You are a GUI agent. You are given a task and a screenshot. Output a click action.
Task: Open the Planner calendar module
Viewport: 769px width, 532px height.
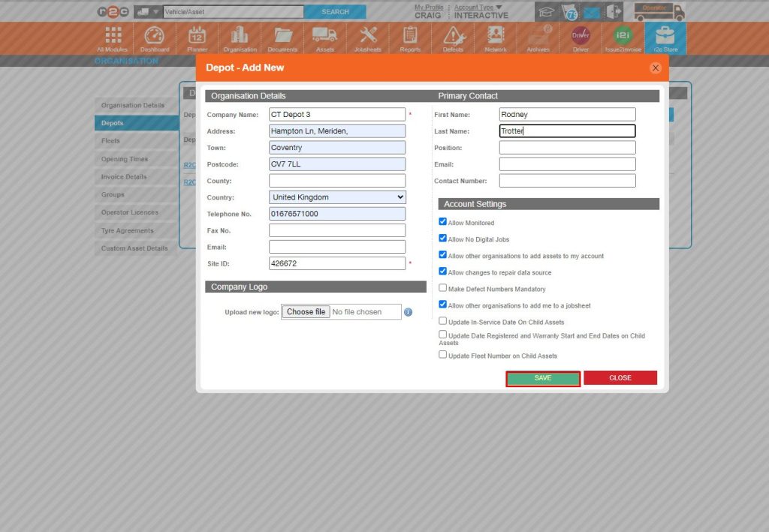click(x=198, y=38)
